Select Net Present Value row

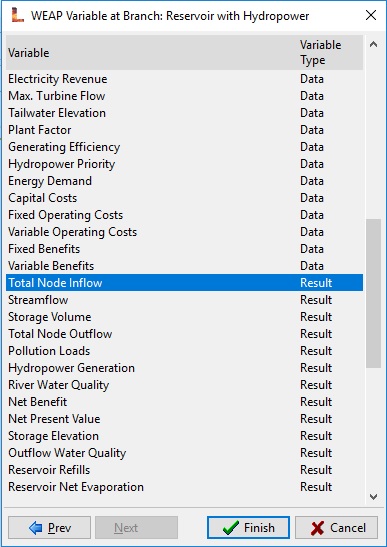(x=184, y=419)
